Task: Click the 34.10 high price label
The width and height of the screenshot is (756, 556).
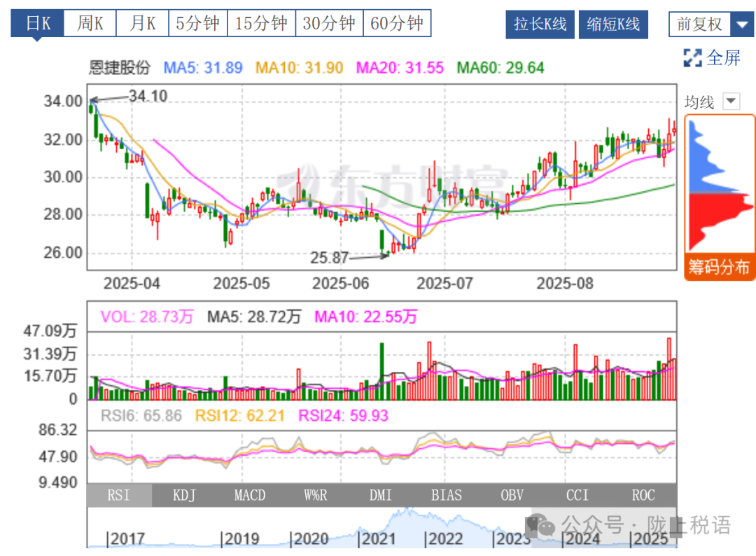Action: pyautogui.click(x=148, y=96)
